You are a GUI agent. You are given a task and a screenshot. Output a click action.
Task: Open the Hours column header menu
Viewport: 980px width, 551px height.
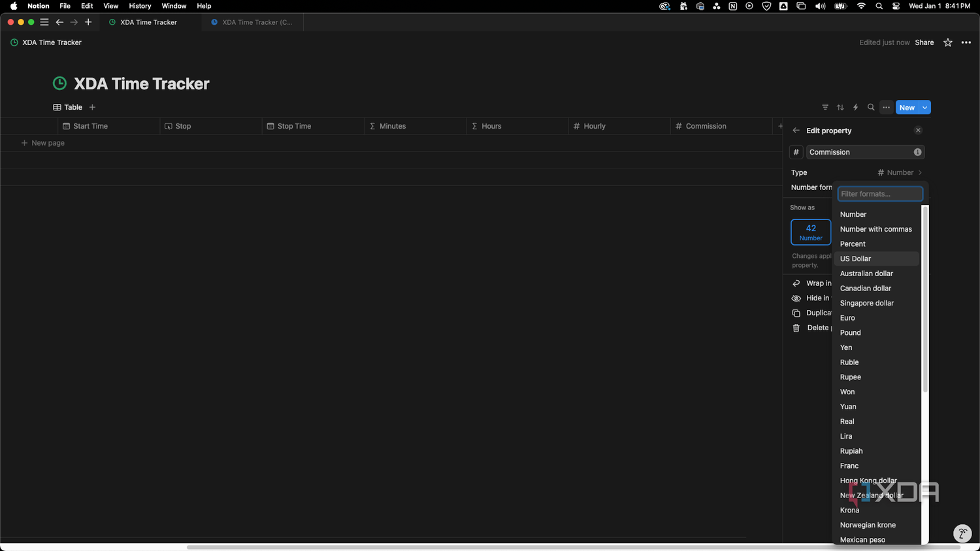517,126
